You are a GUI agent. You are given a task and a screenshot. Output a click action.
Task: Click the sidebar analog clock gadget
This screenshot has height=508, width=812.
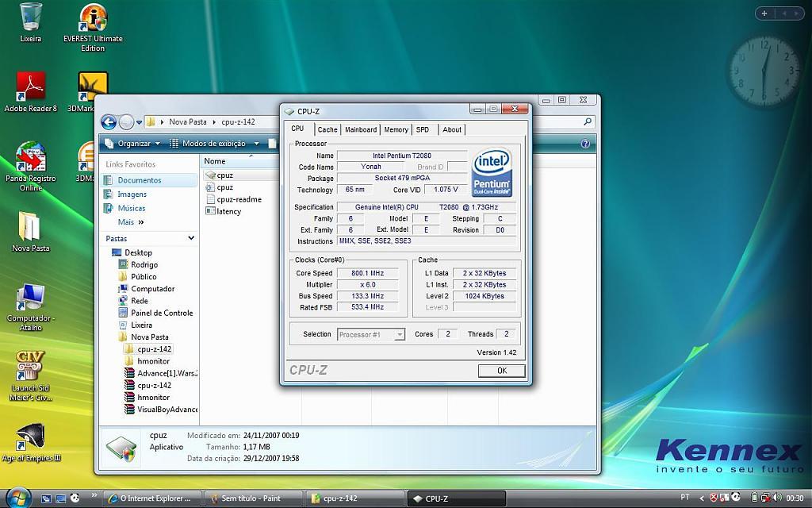(x=764, y=71)
